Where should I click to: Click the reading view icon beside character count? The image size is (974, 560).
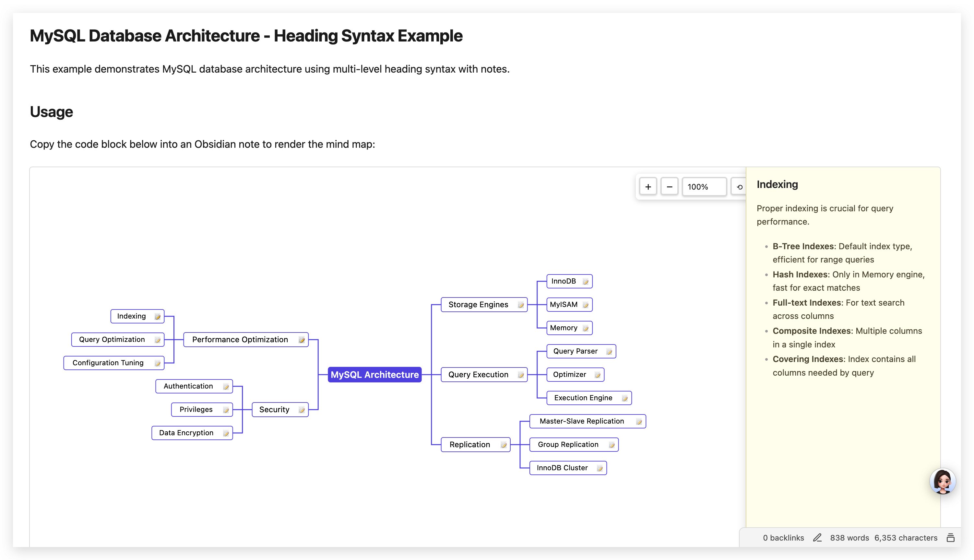[951, 538]
